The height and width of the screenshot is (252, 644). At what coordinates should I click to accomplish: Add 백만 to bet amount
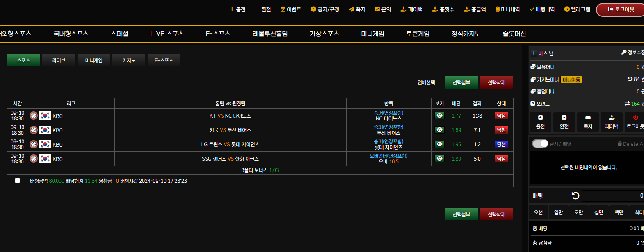click(x=619, y=212)
